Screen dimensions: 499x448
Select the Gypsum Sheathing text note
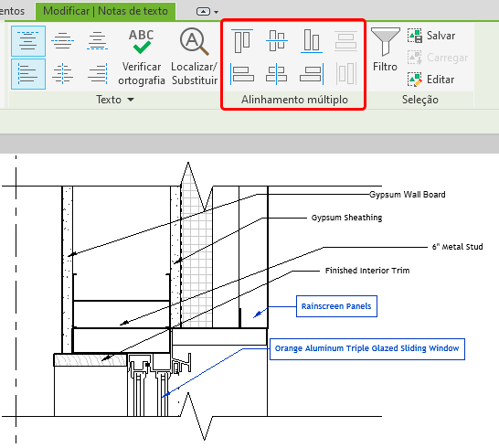point(346,218)
